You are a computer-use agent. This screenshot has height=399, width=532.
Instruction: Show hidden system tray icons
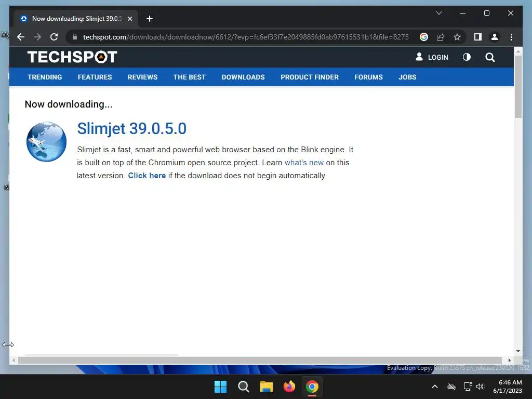tap(435, 387)
